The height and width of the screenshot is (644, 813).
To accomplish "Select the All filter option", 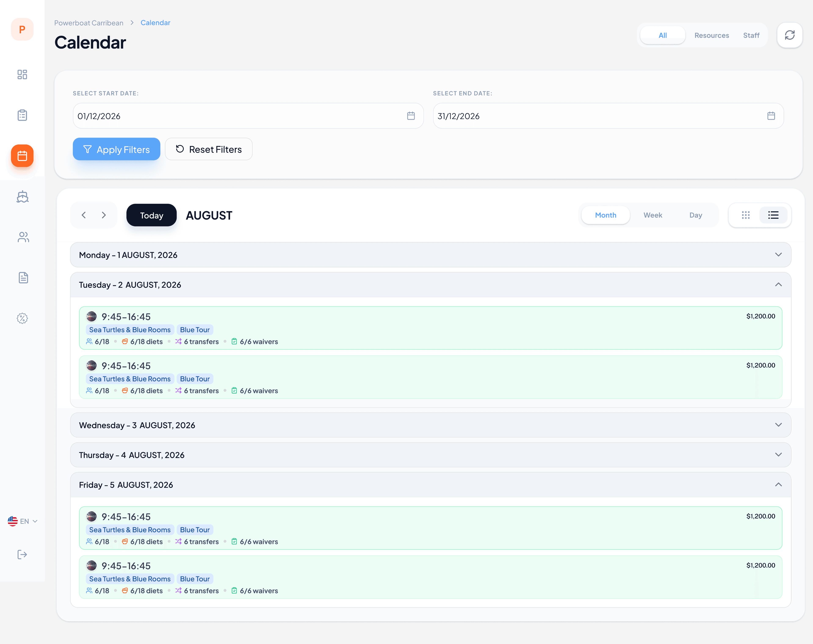I will coord(662,35).
